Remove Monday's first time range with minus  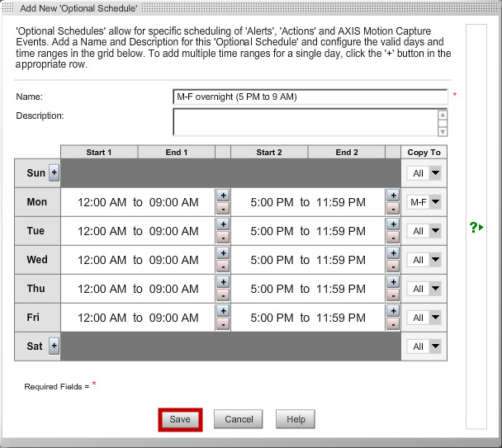coord(222,209)
